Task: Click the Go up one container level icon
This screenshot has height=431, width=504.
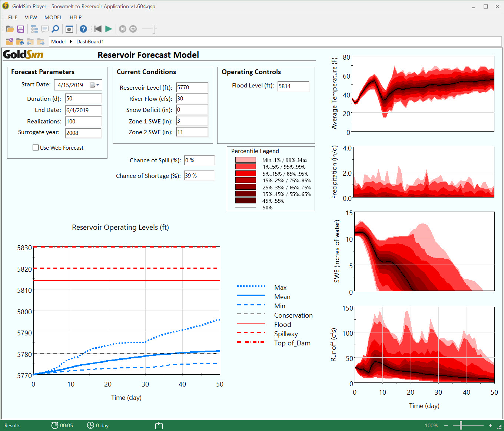Action: click(x=20, y=42)
